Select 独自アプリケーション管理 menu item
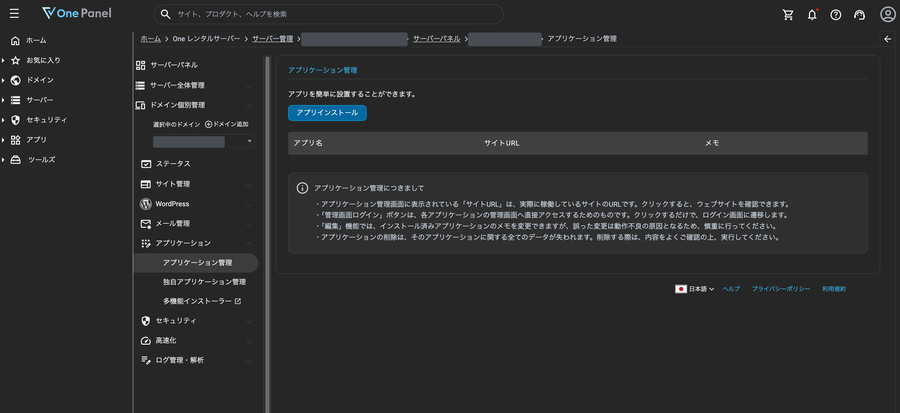Viewport: 900px width, 413px height. coord(204,282)
